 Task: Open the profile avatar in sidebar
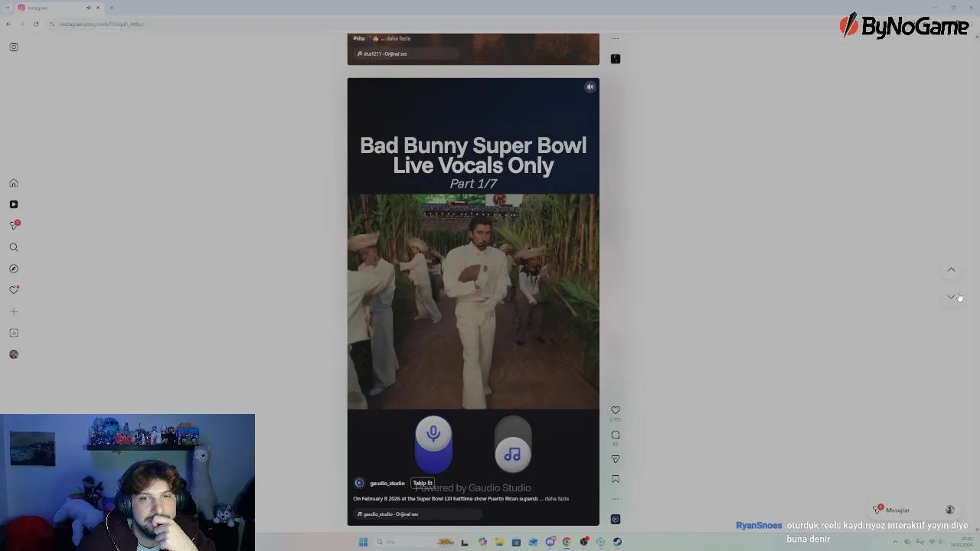14,354
